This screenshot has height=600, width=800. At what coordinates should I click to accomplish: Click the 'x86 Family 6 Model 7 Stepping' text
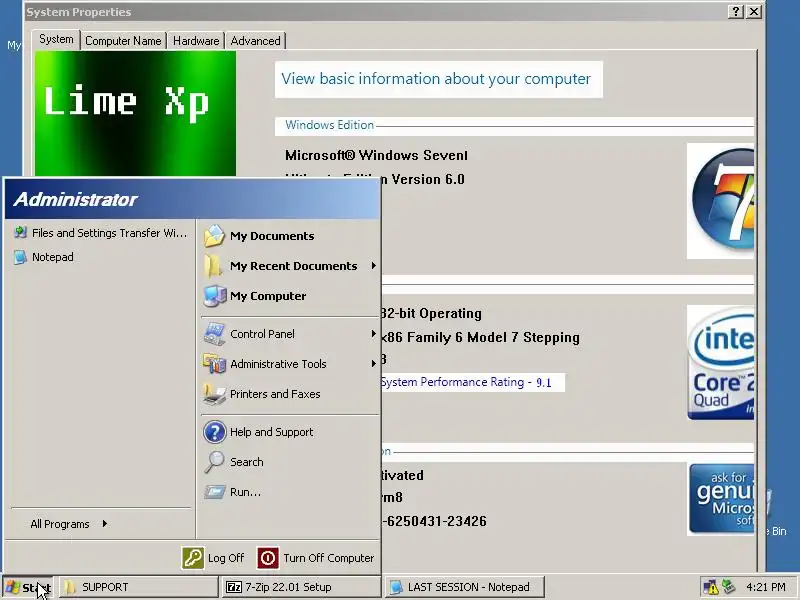[480, 338]
